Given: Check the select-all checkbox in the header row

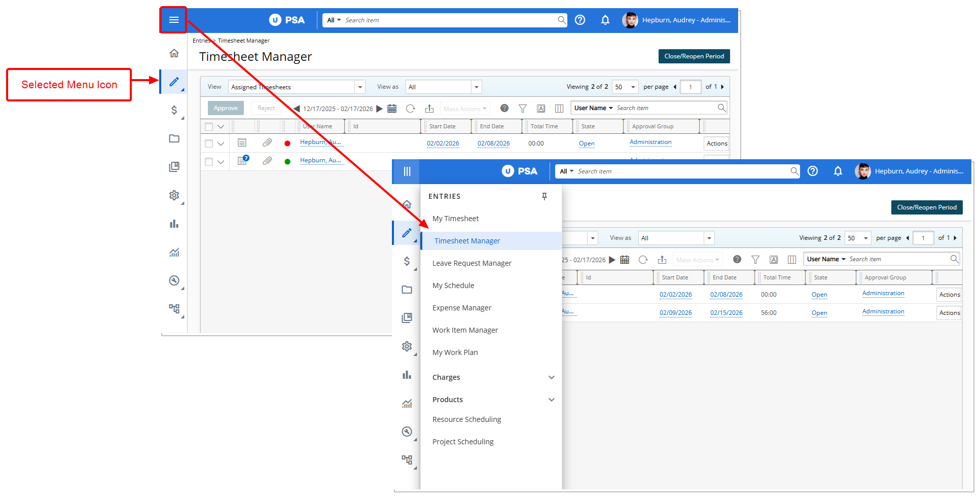Looking at the screenshot, I should [x=208, y=126].
